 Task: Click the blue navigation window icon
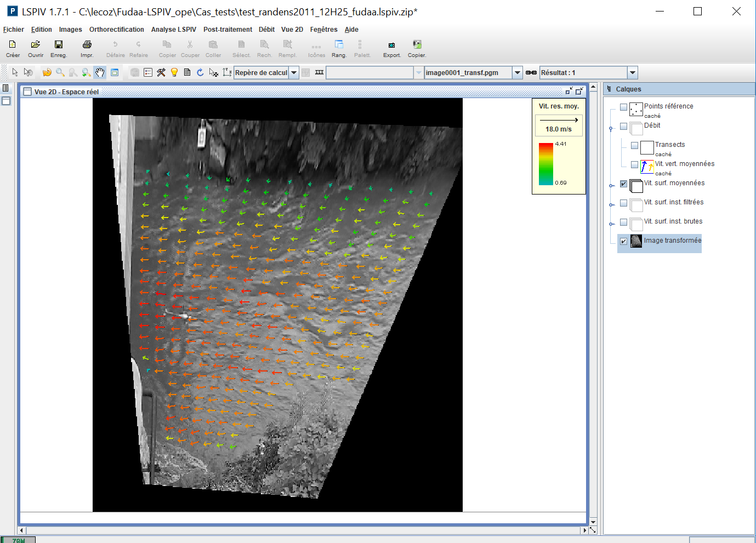115,72
